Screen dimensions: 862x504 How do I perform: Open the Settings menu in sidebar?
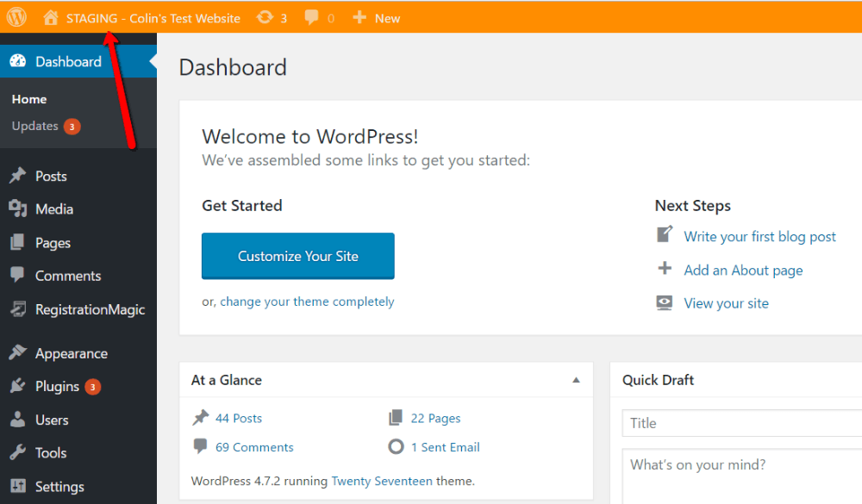tap(59, 487)
